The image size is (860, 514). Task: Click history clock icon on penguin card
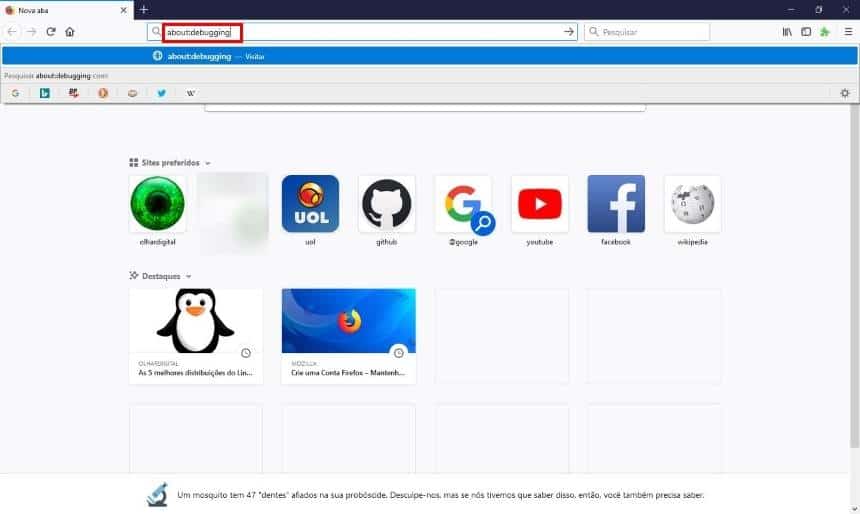(x=246, y=353)
